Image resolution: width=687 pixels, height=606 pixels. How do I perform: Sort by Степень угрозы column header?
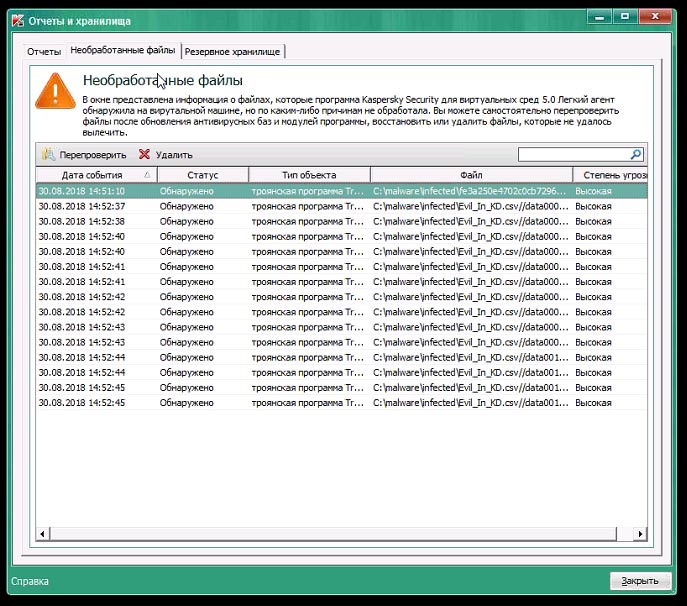610,175
